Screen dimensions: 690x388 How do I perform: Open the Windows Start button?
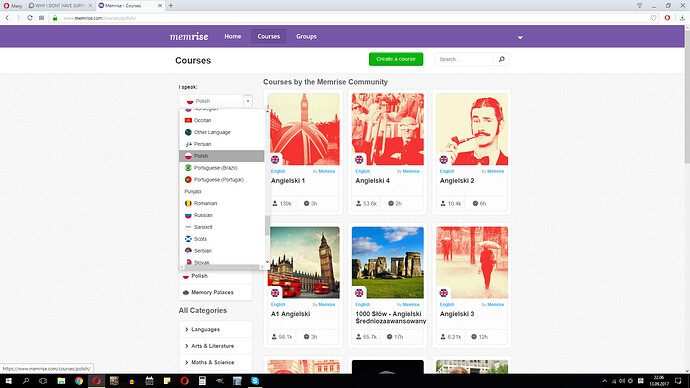[x=8, y=381]
